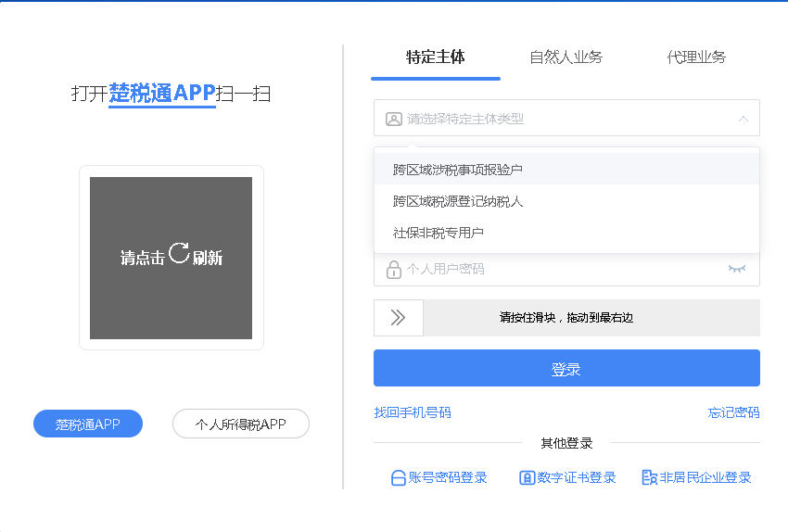The height and width of the screenshot is (532, 788).
Task: Click the 其他登录 label
Action: (x=566, y=443)
